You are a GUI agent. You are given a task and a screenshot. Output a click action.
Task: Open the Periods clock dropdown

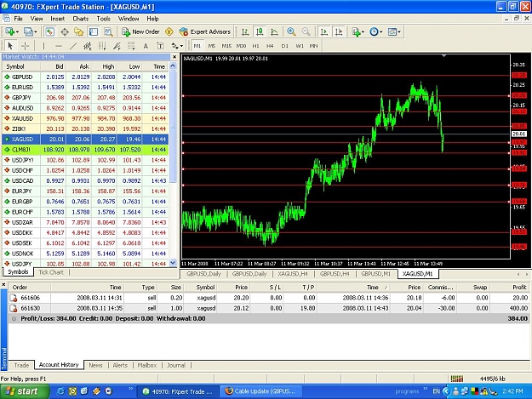tap(375, 31)
